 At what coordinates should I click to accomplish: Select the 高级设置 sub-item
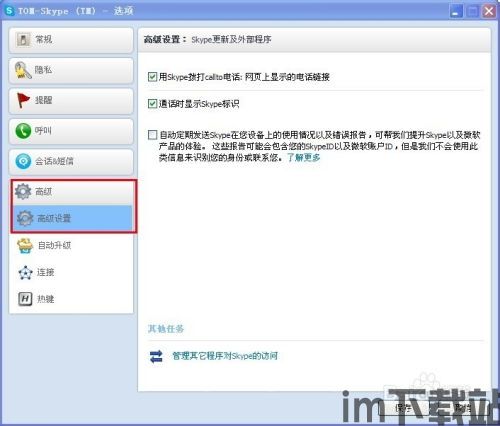(73, 218)
